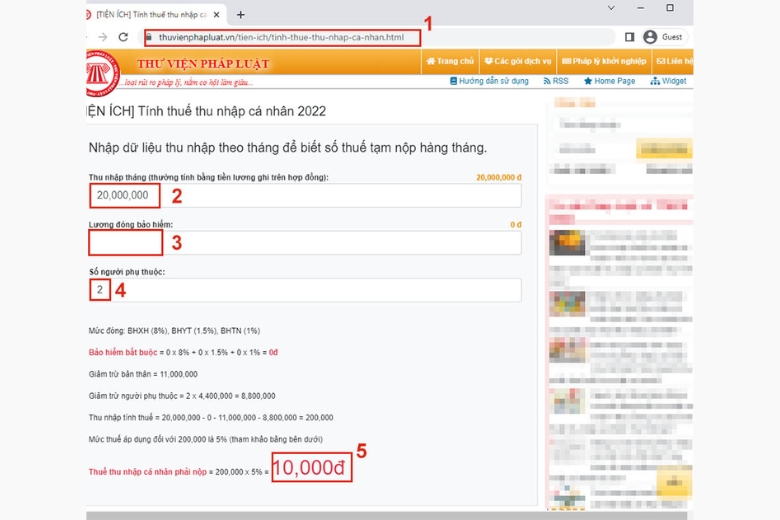
Task: Reload the page with the refresh icon
Action: tap(123, 37)
